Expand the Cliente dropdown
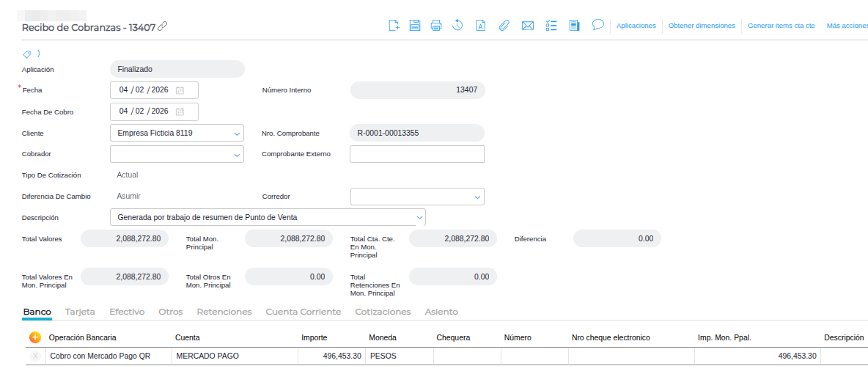Image resolution: width=868 pixels, height=377 pixels. (237, 133)
